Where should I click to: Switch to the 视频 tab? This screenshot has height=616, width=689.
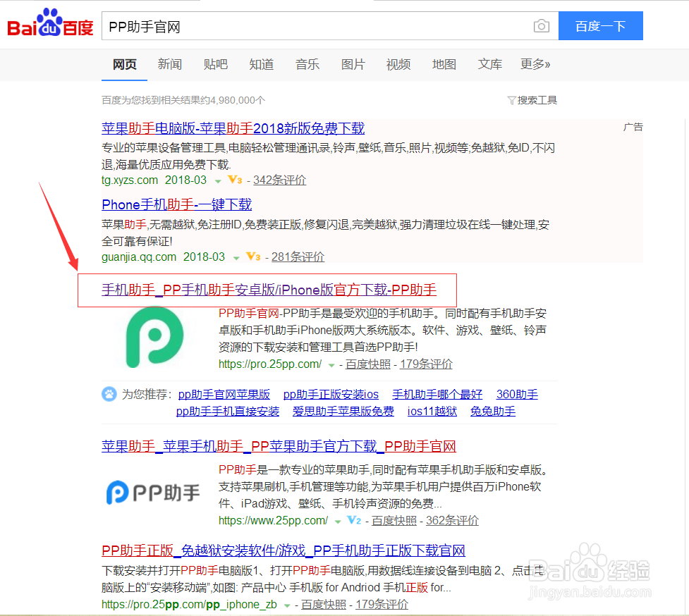pyautogui.click(x=398, y=65)
